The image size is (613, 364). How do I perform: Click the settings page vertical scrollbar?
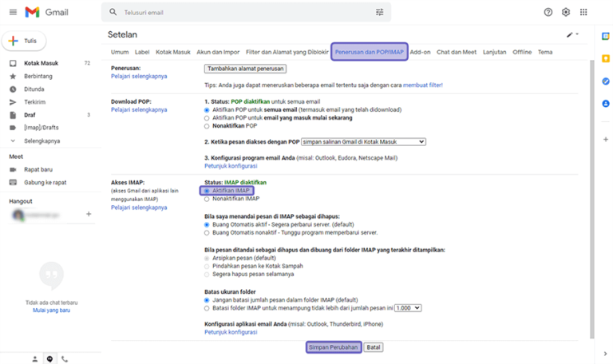tap(591, 200)
